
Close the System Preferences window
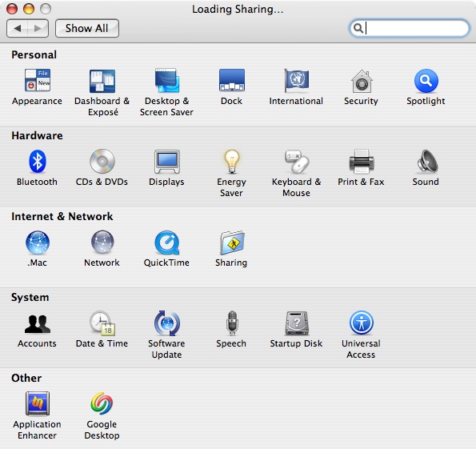coord(12,9)
